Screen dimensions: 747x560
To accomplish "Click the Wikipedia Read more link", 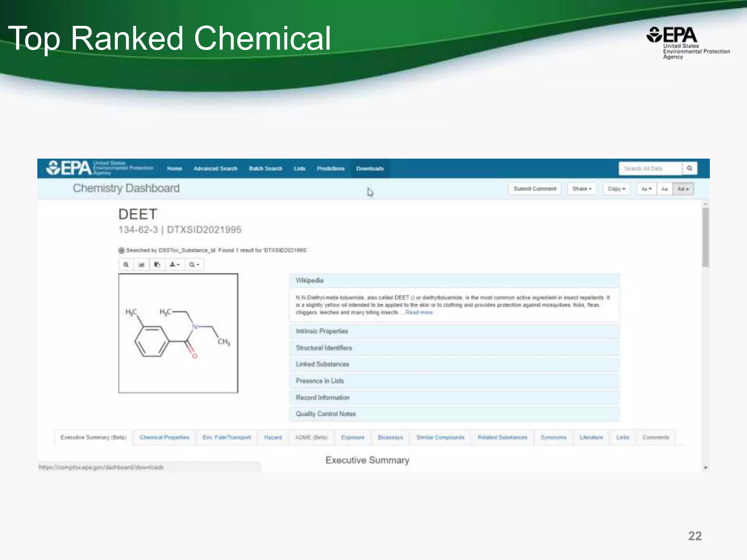I will click(419, 312).
